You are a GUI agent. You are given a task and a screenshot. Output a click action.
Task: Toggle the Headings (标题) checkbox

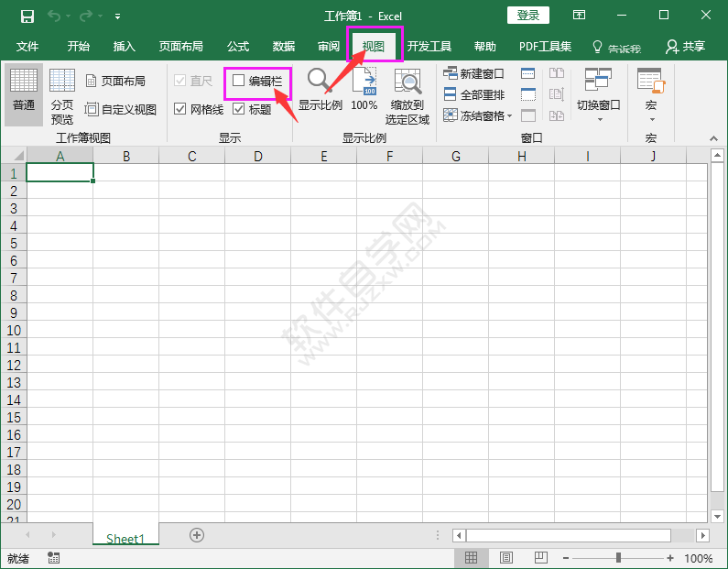click(239, 109)
